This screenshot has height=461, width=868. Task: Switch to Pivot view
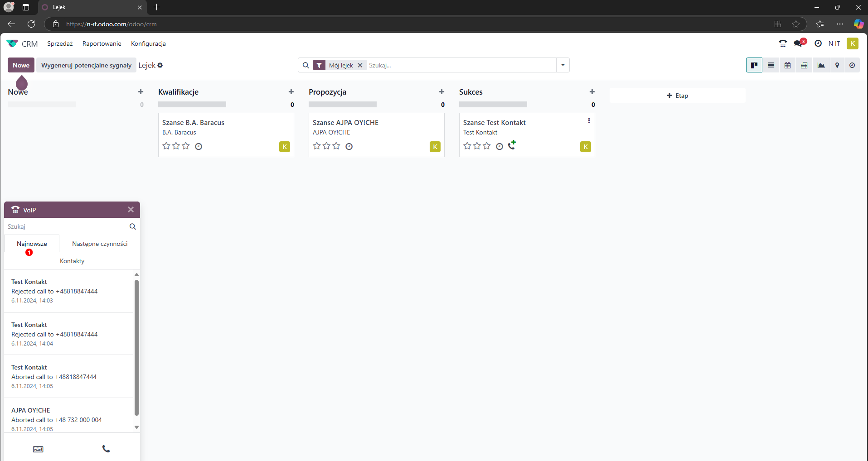pos(804,65)
